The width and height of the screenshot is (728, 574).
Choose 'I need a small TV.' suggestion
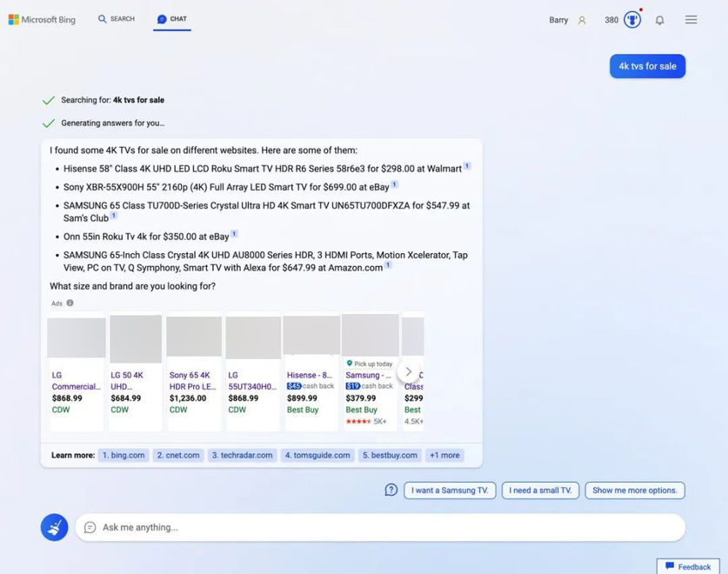(x=540, y=491)
